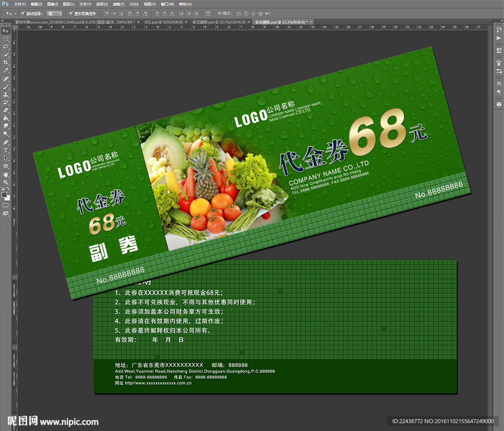This screenshot has width=504, height=431.
Task: Select the Eraser tool
Action: 6,110
